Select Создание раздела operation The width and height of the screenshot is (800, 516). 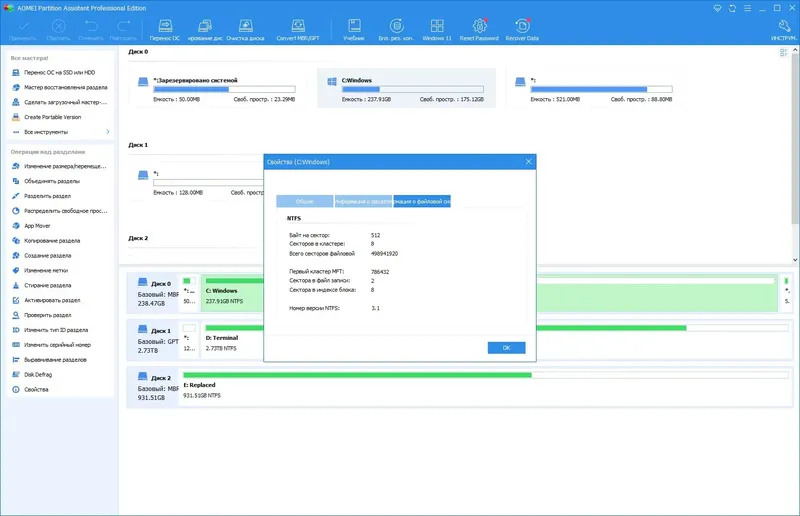[x=42, y=255]
